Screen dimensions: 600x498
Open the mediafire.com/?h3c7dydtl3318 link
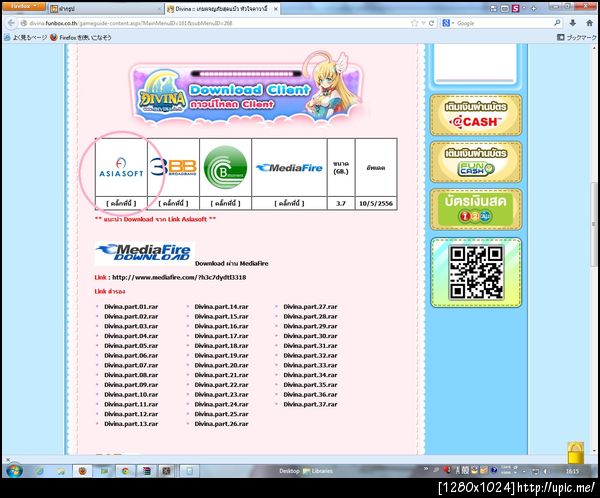point(179,277)
